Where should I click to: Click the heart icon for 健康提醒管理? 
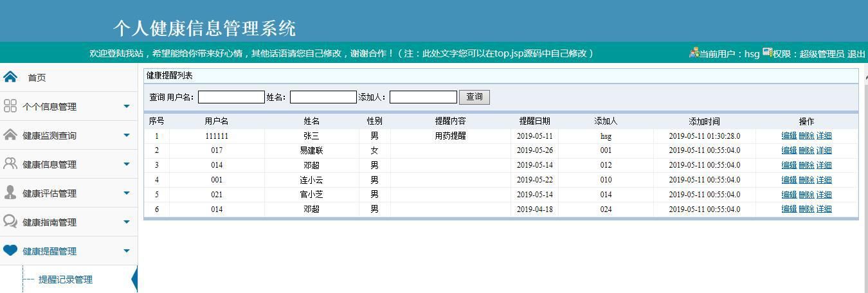point(10,250)
